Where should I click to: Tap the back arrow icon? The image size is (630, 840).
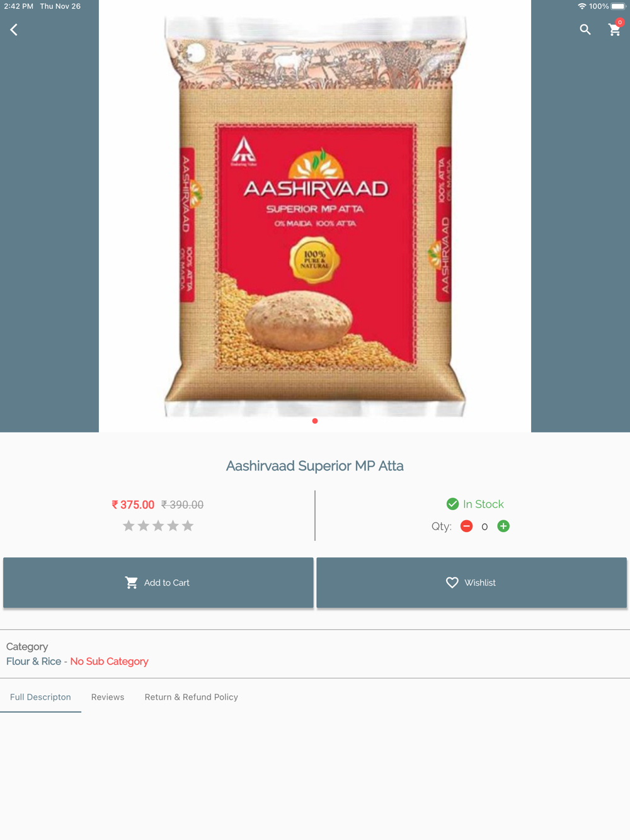click(x=14, y=30)
